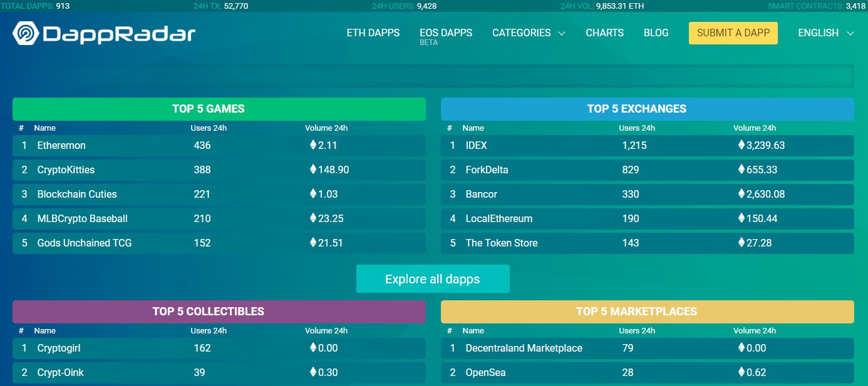Open the ETH DAPPS page
The width and height of the screenshot is (868, 386).
[x=373, y=33]
